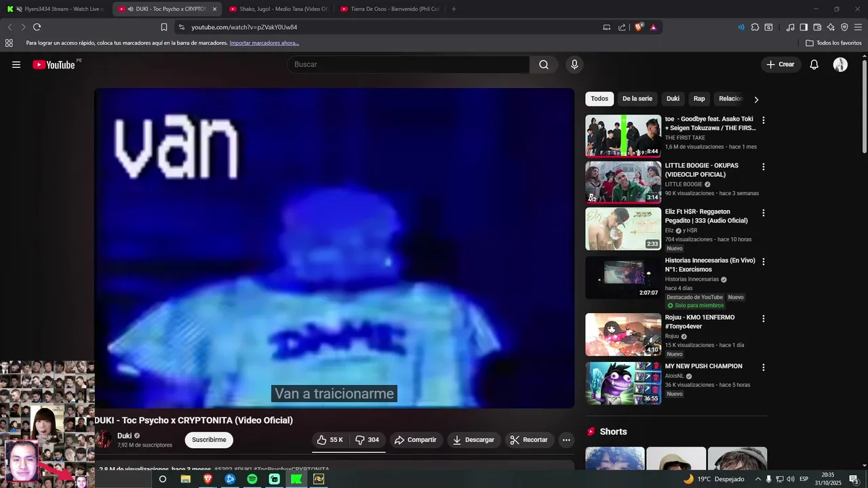Toggle the browser sidebar panel icon
Image resolution: width=868 pixels, height=488 pixels.
(x=804, y=27)
